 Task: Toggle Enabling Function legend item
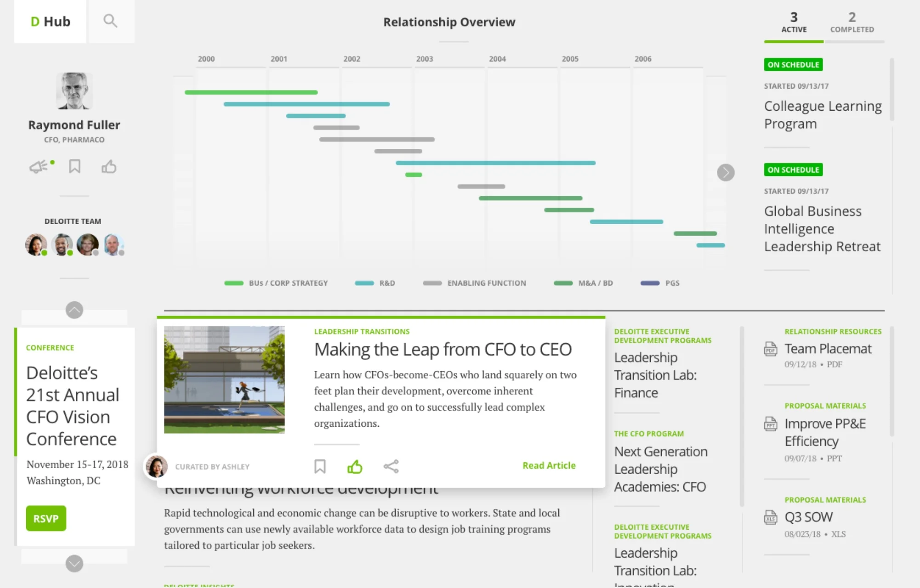tap(474, 283)
